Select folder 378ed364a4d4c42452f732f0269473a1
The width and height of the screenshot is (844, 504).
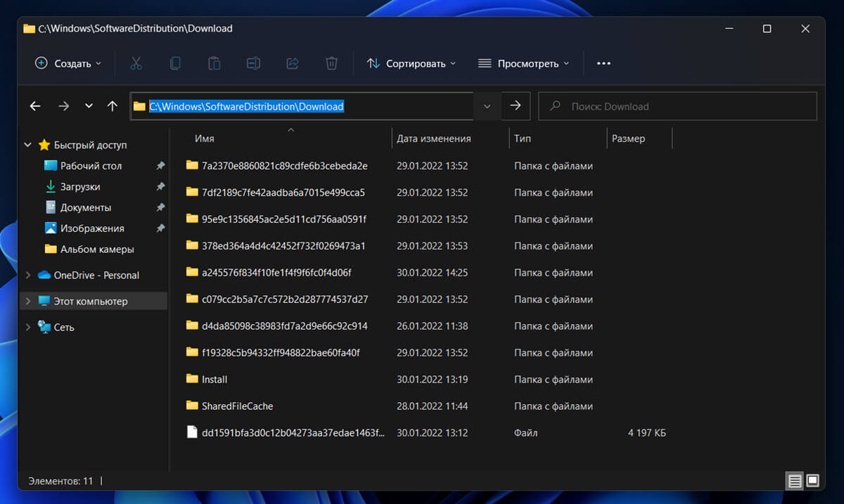283,245
